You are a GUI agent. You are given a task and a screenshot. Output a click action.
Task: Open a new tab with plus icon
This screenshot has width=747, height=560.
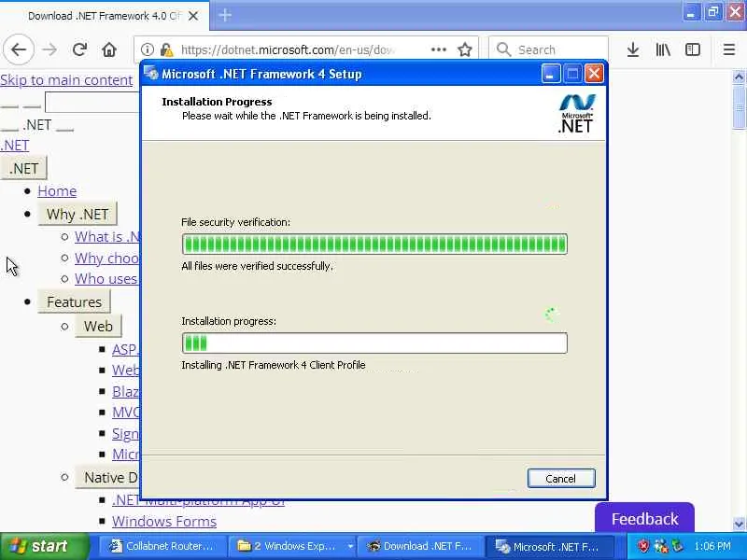(225, 15)
